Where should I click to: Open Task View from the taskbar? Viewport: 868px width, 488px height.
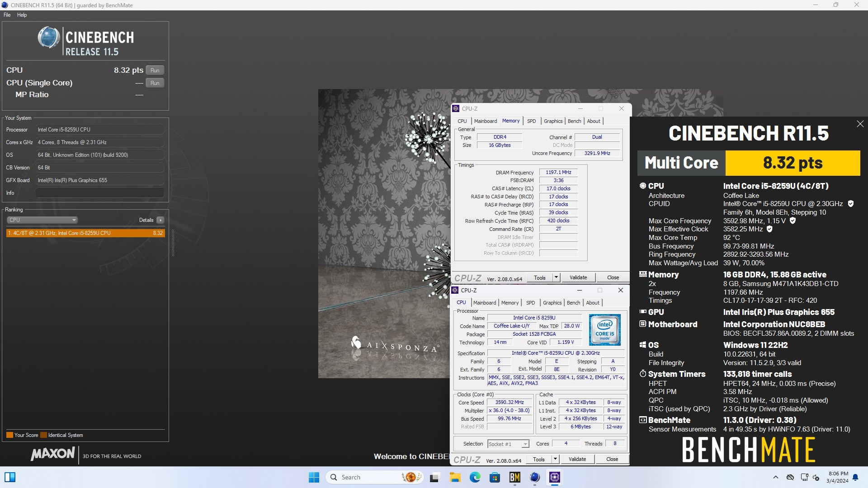(434, 477)
